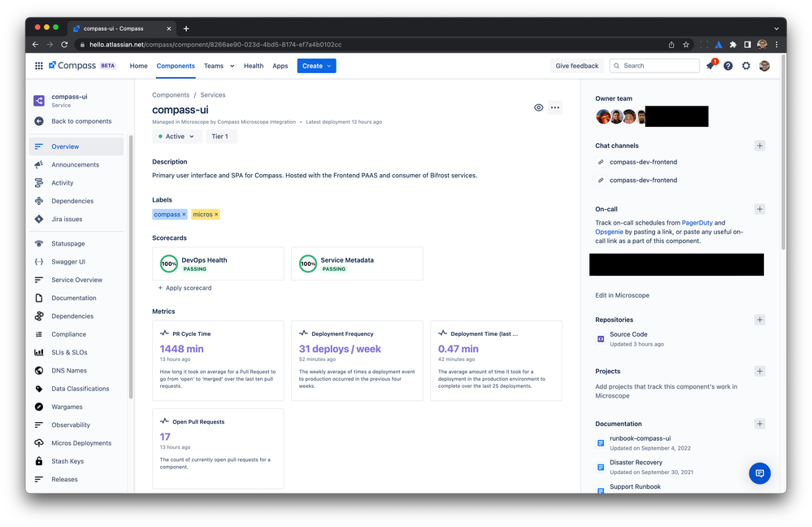Click Apply scorecard

click(185, 288)
